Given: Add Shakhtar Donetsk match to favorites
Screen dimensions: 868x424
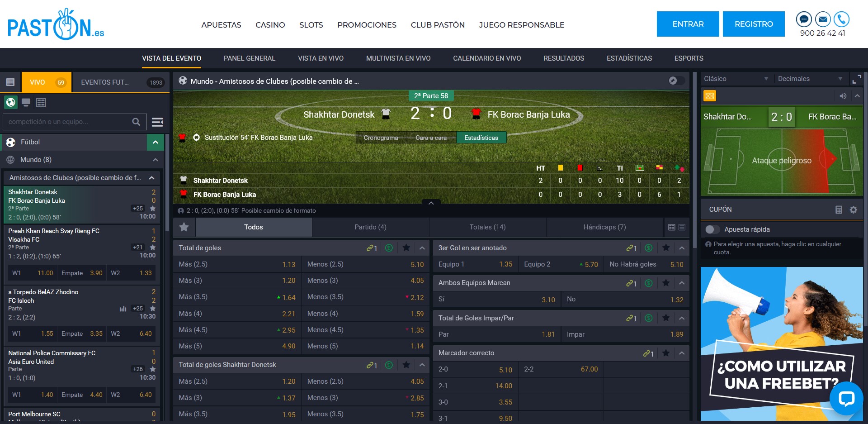Looking at the screenshot, I should pyautogui.click(x=153, y=209).
